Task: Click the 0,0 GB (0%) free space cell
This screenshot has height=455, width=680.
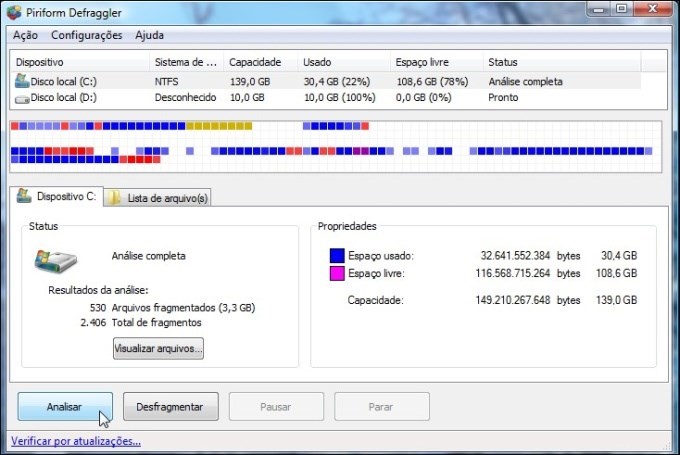Action: coord(424,98)
